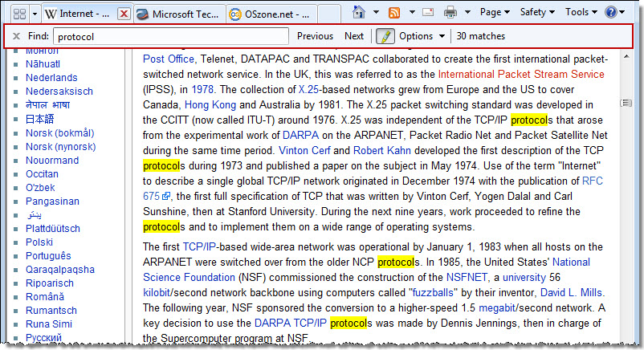644x350 pixels.
Task: Open the Page menu
Action: (495, 12)
